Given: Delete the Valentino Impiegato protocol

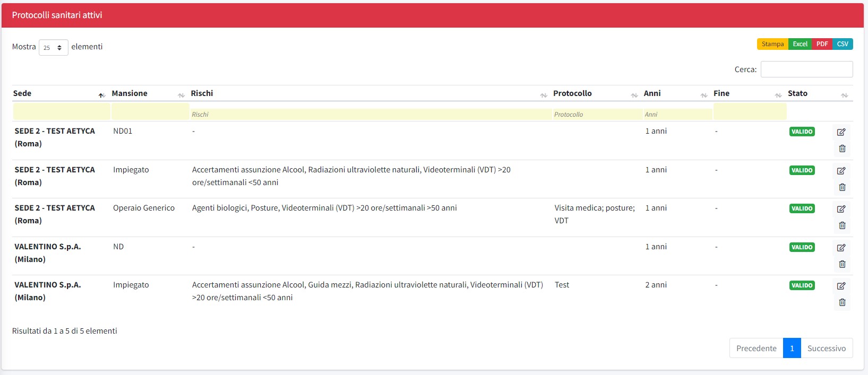Looking at the screenshot, I should point(842,302).
